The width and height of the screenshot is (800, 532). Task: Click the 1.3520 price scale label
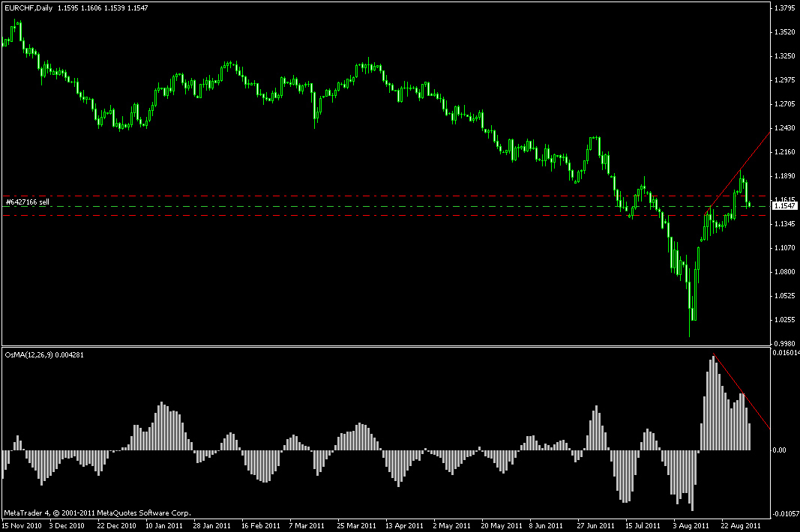pos(785,31)
